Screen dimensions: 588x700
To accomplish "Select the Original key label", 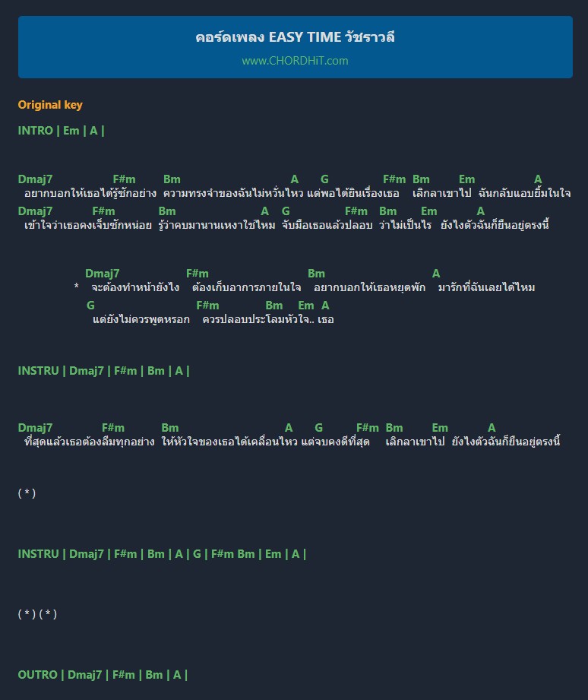I will 50,105.
